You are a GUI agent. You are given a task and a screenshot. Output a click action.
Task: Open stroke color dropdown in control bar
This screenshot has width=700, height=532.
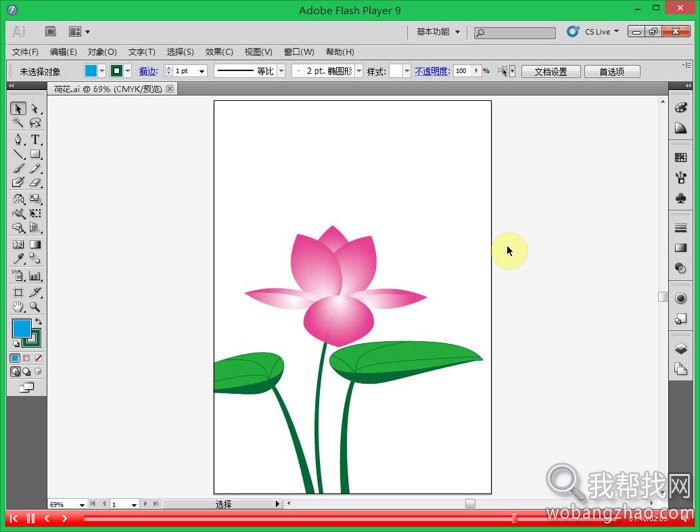[128, 71]
